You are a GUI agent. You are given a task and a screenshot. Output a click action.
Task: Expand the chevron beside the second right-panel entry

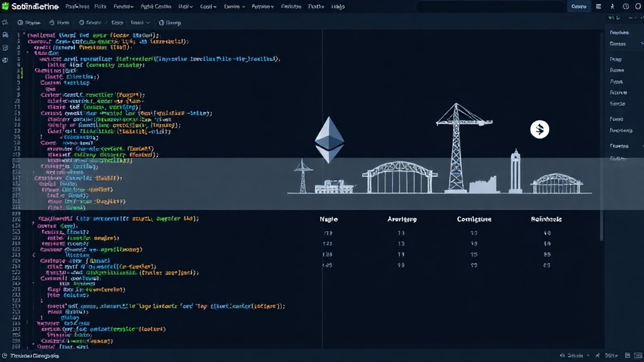point(642,43)
